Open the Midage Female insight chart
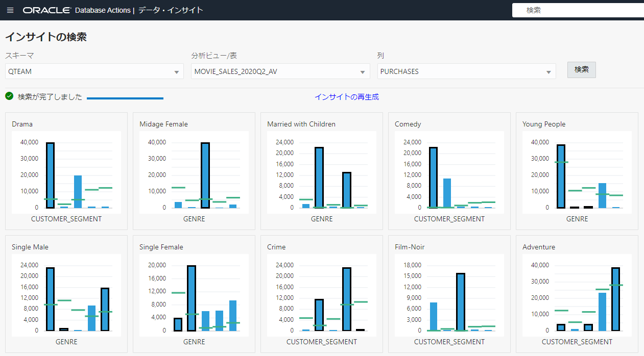Image resolution: width=644 pixels, height=356 pixels. point(194,171)
